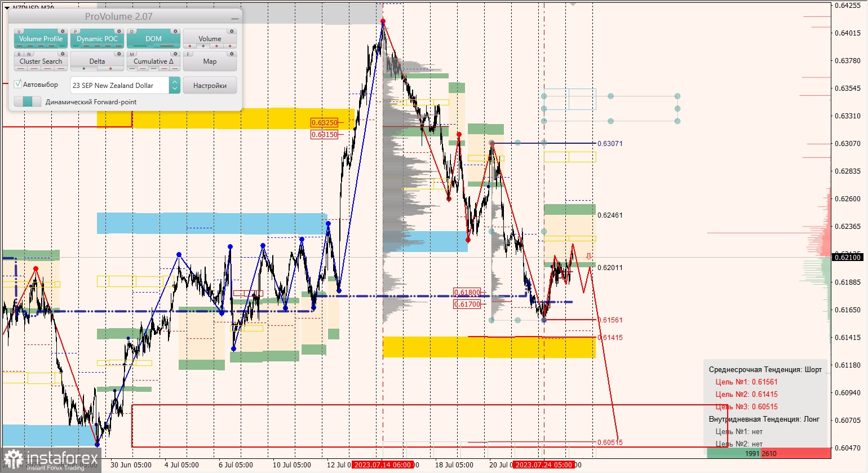This screenshot has width=868, height=473.
Task: Click Цель №1: 0.61561 in trend panel
Action: click(747, 382)
